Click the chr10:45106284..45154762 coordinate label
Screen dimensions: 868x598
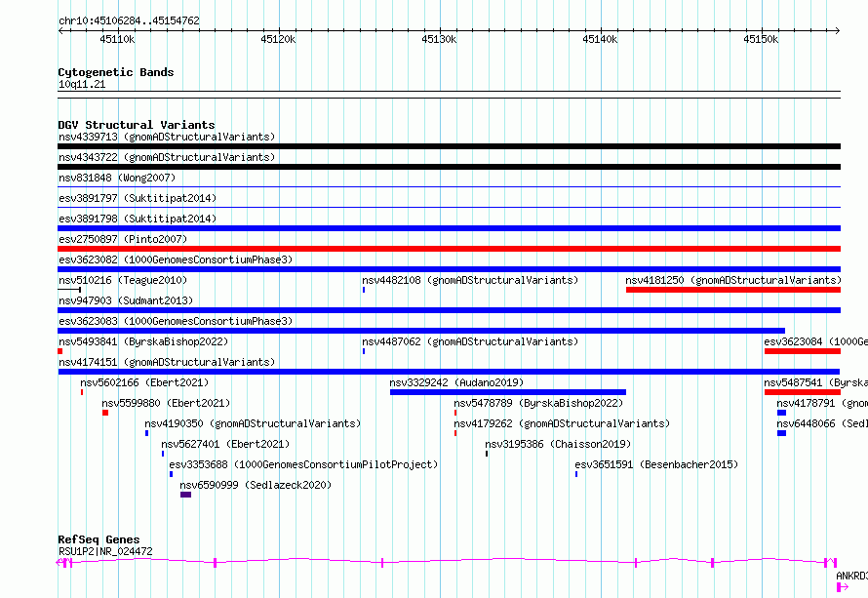tap(129, 20)
